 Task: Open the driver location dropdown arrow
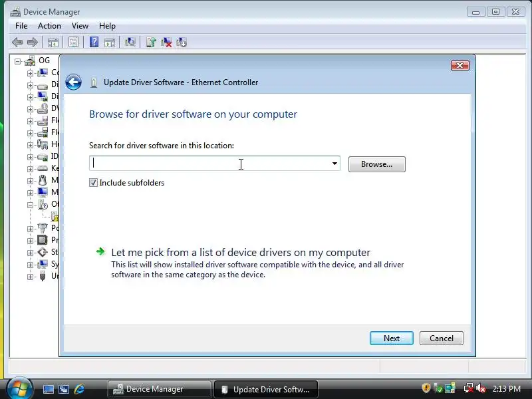coord(334,164)
